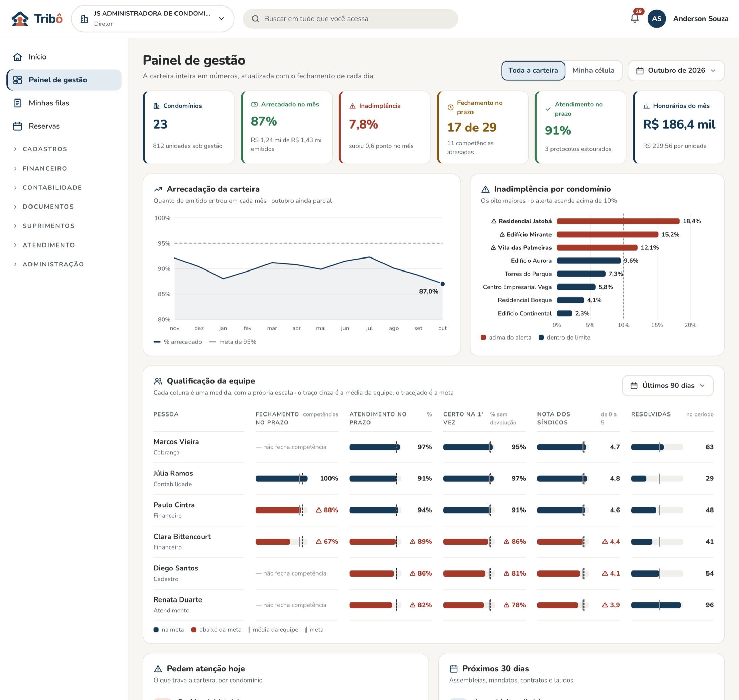
Task: Click the Inadimplência card warning icon
Action: point(352,106)
